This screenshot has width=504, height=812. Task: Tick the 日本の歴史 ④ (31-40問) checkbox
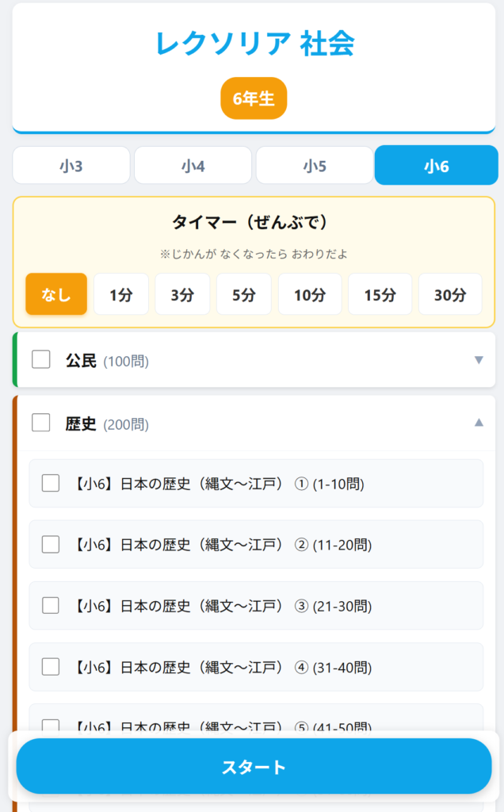51,667
